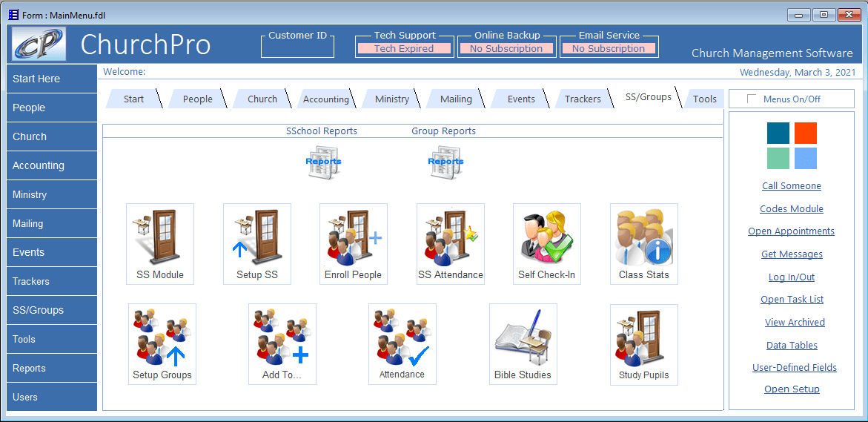Click the Open Task List link

click(x=792, y=299)
